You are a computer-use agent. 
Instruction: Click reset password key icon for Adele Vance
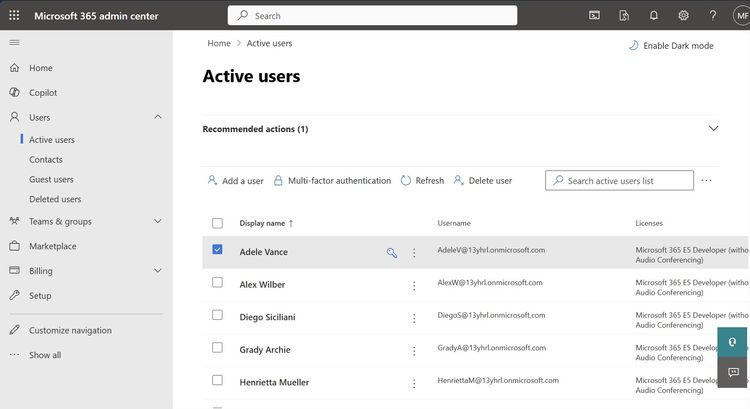392,253
